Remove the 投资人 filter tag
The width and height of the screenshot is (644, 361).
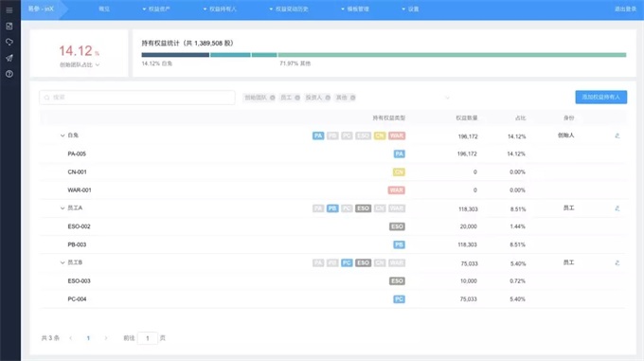(x=328, y=98)
